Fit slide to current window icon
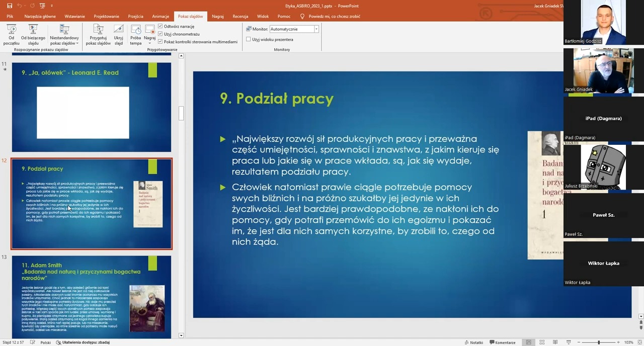644x346 pixels. coord(639,342)
